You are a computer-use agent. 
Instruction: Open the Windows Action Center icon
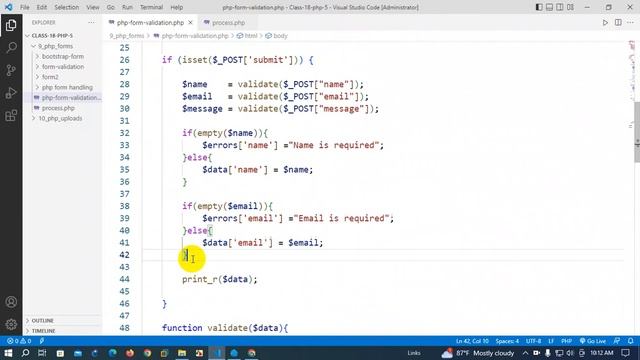tap(626, 353)
